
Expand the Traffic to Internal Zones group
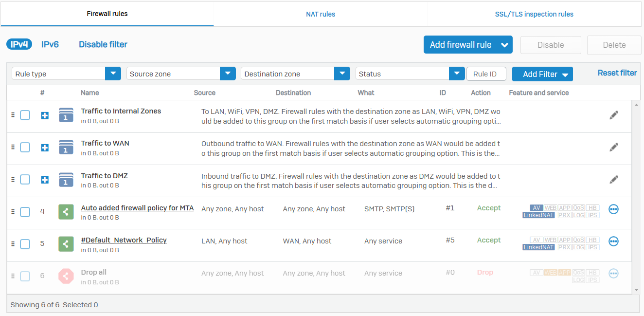[x=45, y=115]
